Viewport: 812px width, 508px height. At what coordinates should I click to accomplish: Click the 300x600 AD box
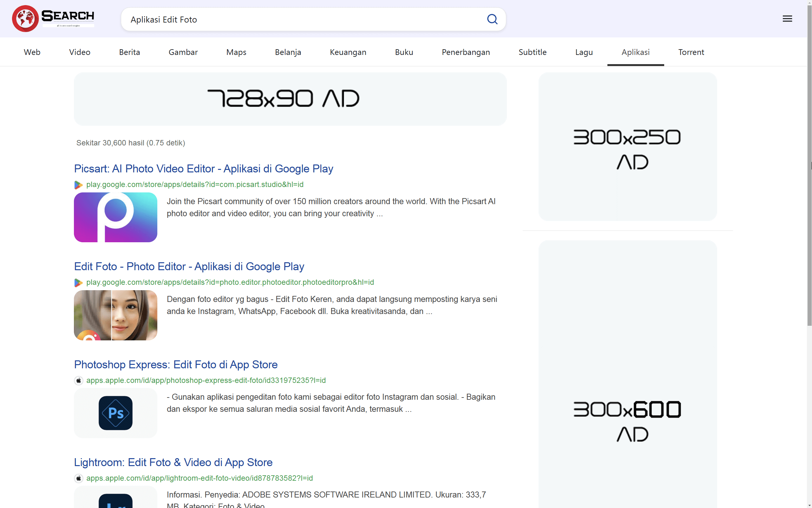point(627,374)
